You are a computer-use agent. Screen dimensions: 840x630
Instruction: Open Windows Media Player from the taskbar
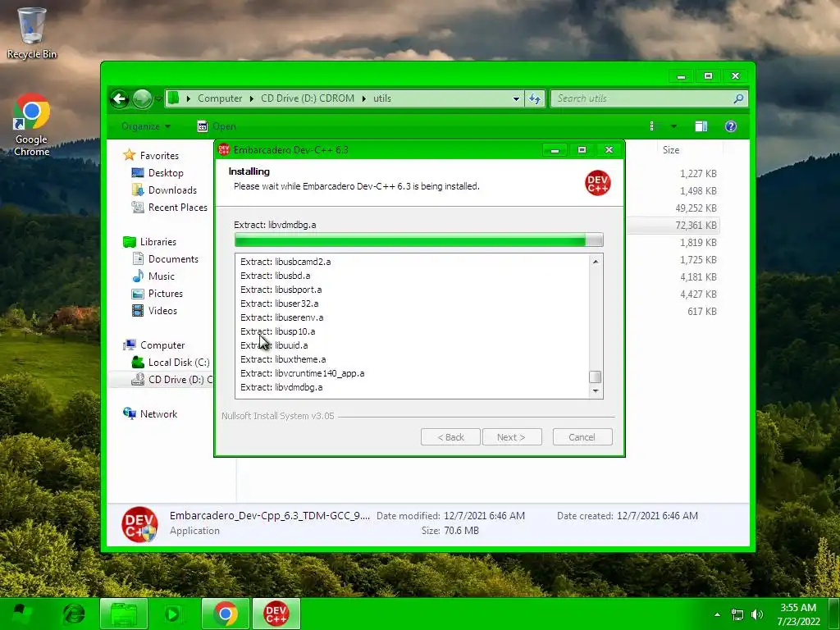point(172,614)
